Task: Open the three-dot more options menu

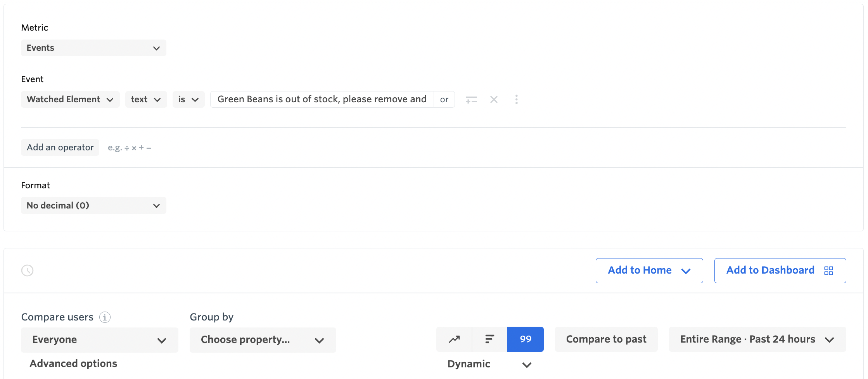Action: pyautogui.click(x=516, y=100)
